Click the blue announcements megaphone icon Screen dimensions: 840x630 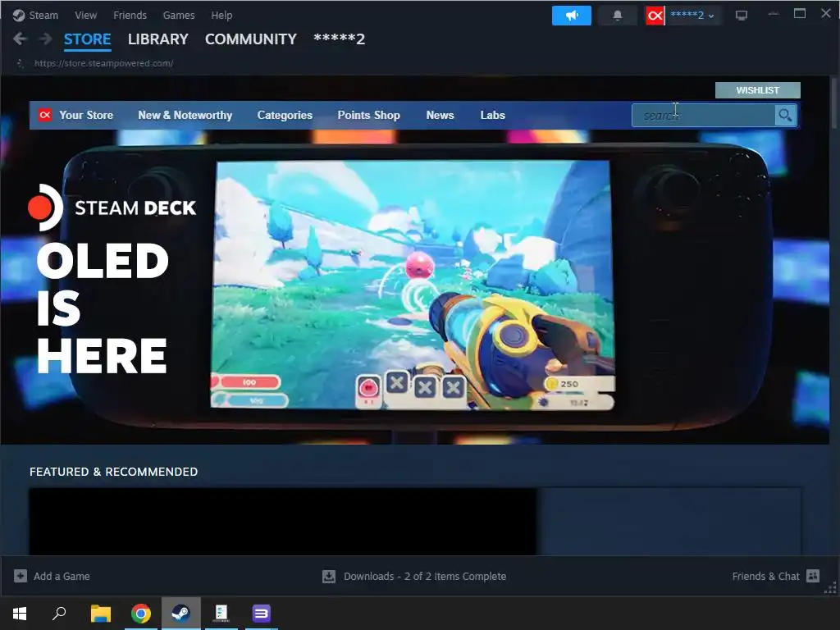[x=572, y=16]
